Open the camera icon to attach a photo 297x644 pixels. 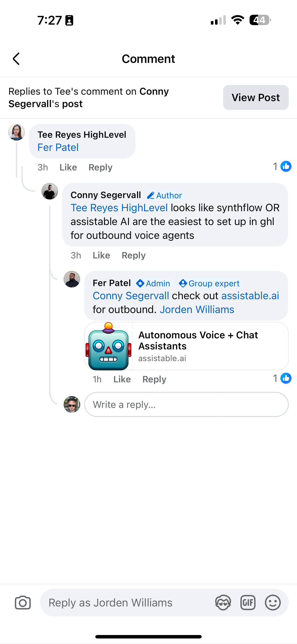(23, 603)
